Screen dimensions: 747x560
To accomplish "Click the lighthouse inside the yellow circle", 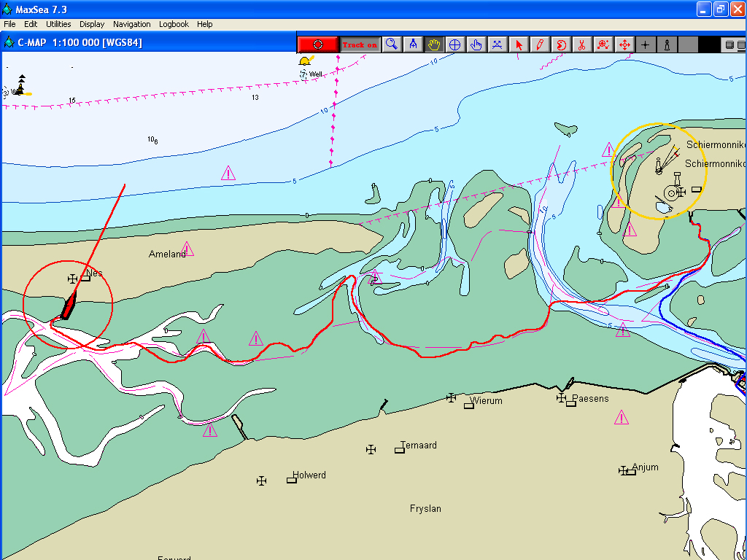I will tap(659, 166).
